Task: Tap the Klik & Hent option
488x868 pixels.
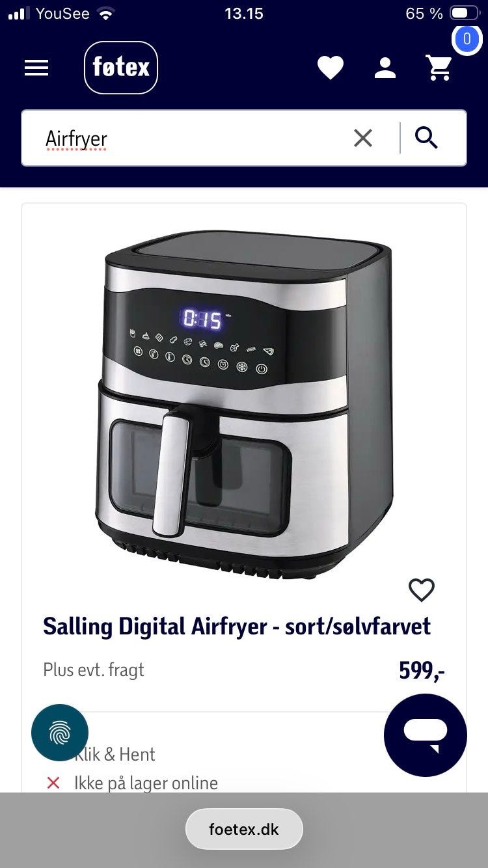Action: pos(115,754)
